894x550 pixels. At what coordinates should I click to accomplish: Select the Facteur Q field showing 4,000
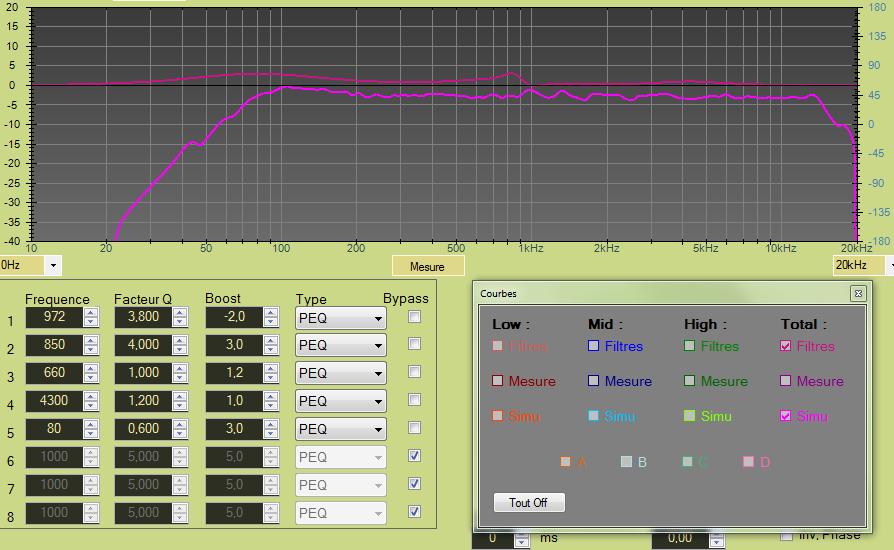pyautogui.click(x=141, y=345)
